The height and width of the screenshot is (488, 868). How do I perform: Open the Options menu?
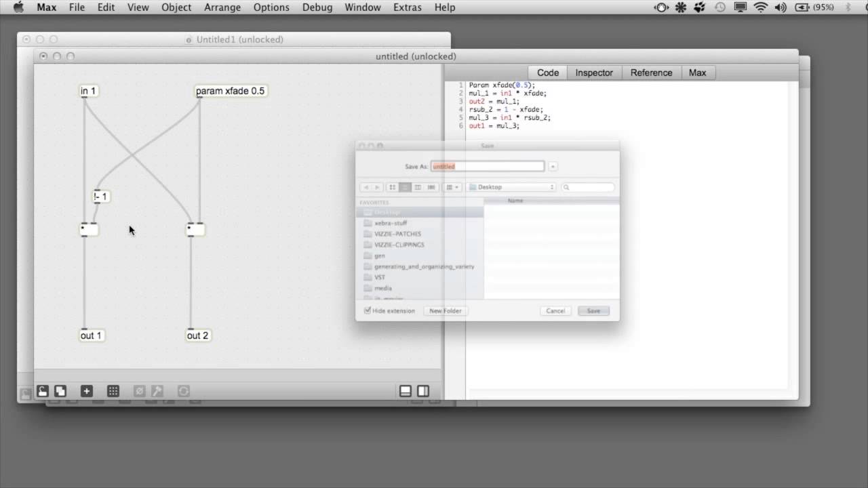tap(271, 7)
